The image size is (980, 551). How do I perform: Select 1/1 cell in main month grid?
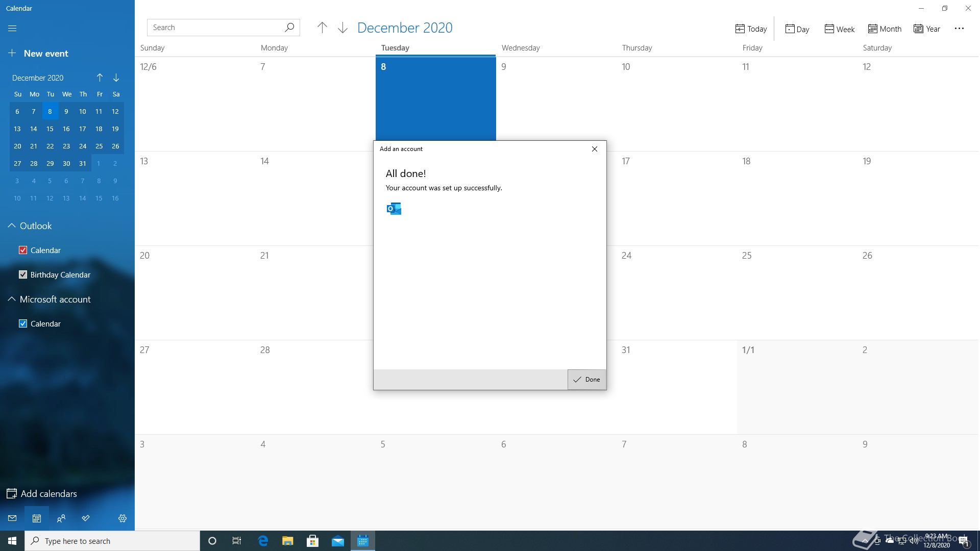797,387
